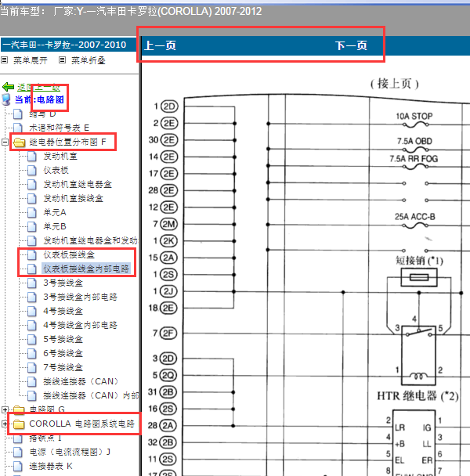The width and height of the screenshot is (470, 476).
Task: Click the 菜单折叠 collapse-menu icon
Action: tap(62, 60)
